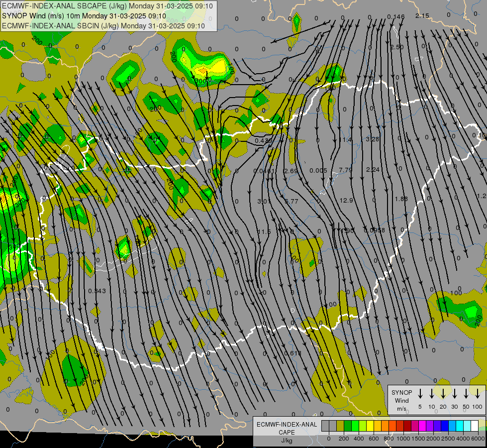Click the wind legend arrow above 10
Screen dimensions: 487x448
[432, 394]
